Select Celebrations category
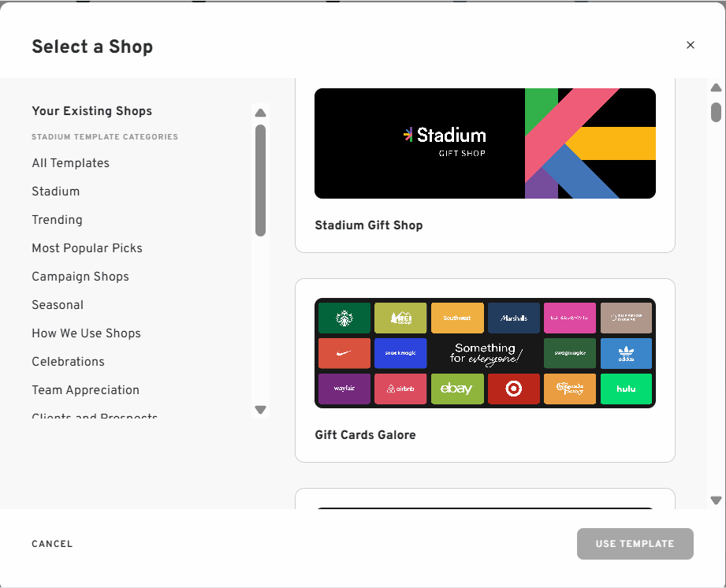Viewport: 726px width, 588px height. (68, 362)
